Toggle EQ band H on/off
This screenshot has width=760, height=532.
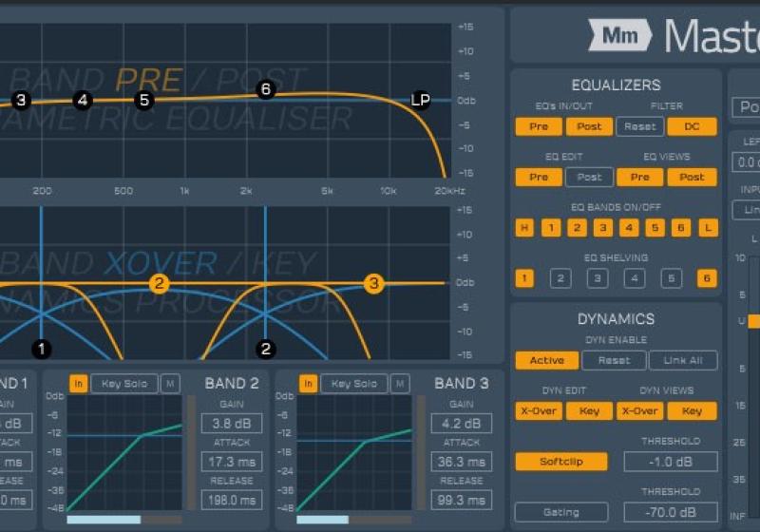point(524,228)
